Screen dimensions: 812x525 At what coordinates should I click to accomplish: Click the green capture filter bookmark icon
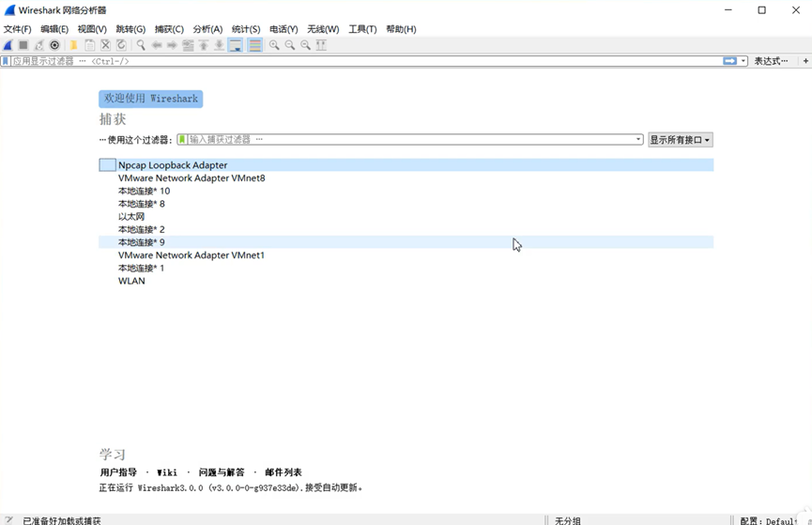[x=182, y=139]
